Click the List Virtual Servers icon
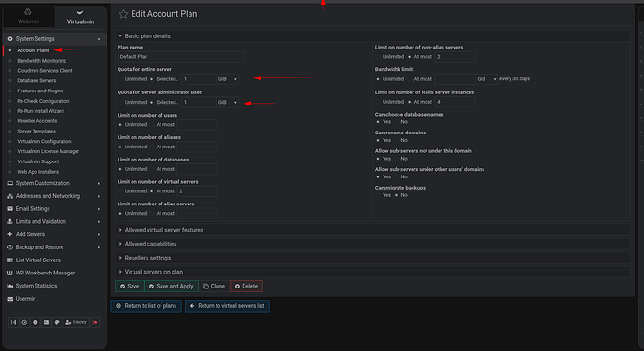The height and width of the screenshot is (351, 644). 10,260
